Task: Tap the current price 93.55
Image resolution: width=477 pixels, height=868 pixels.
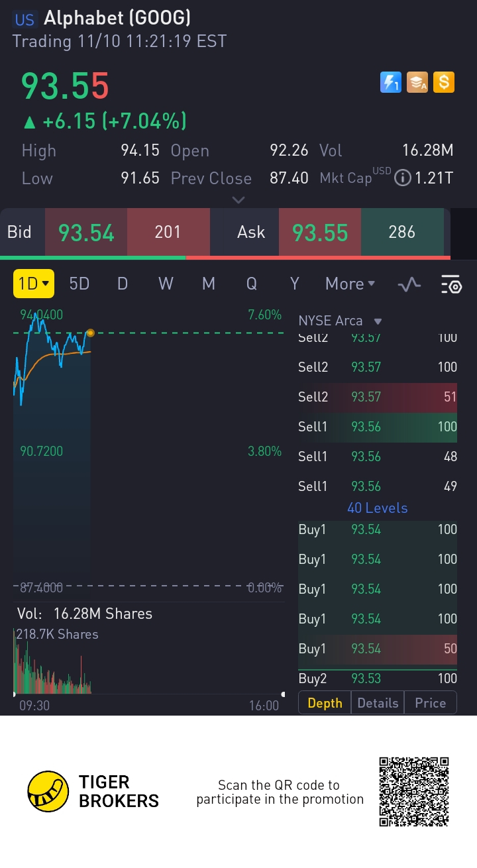Action: [x=64, y=86]
